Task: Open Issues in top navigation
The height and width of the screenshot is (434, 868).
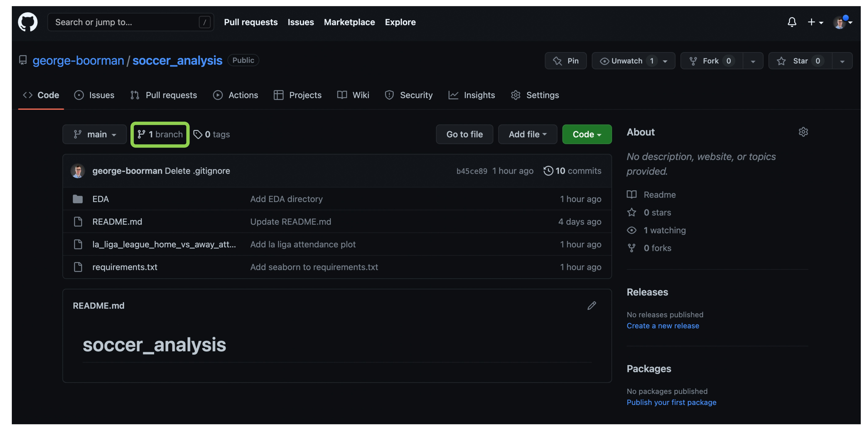Action: point(301,22)
